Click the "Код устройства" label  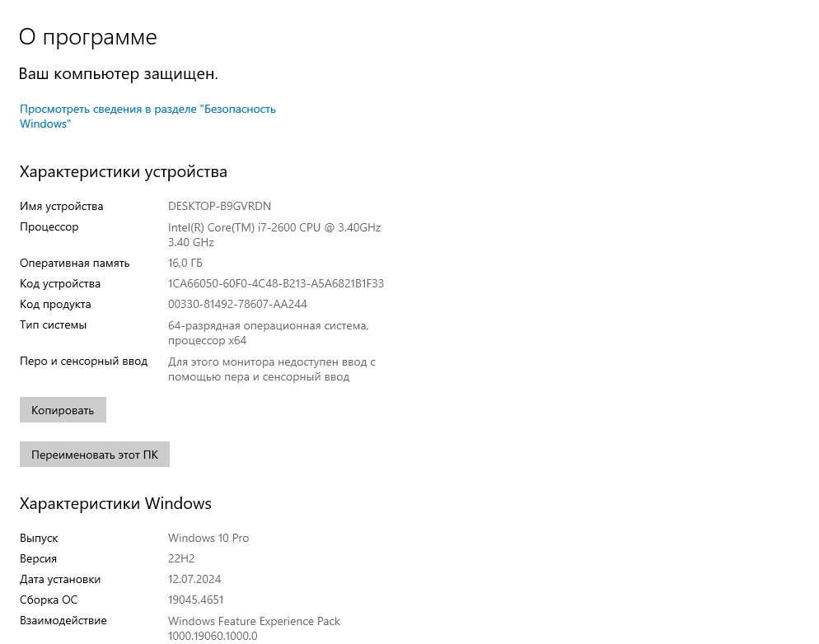click(60, 283)
